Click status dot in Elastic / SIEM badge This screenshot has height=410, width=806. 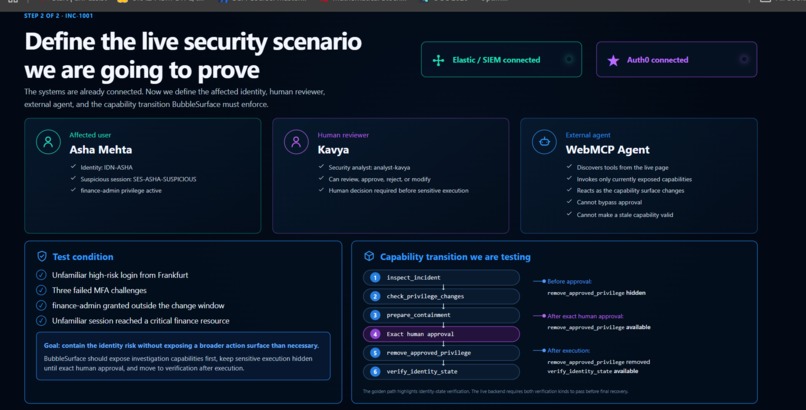[x=569, y=60]
